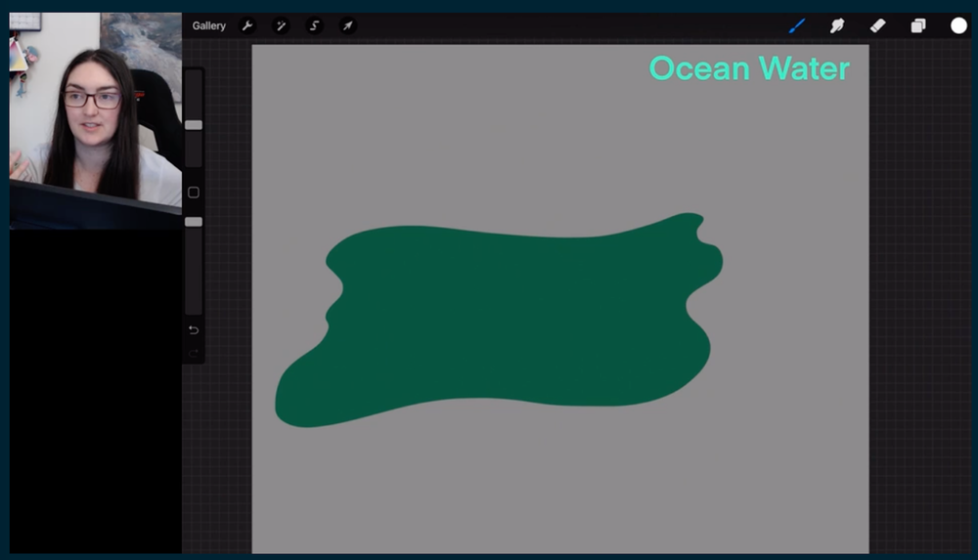Viewport: 978px width, 560px height.
Task: Activate the Transform arrow tool
Action: (347, 26)
